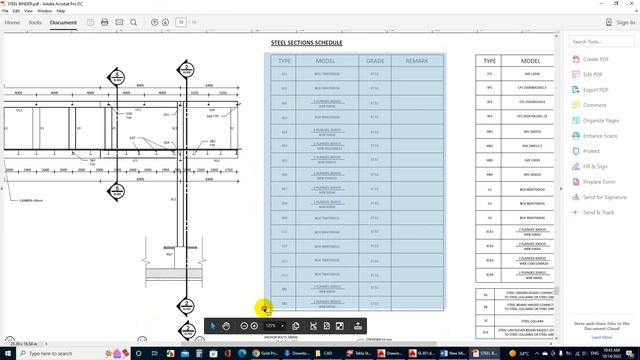Click the page display document icon
640x360 pixels.
click(327, 326)
